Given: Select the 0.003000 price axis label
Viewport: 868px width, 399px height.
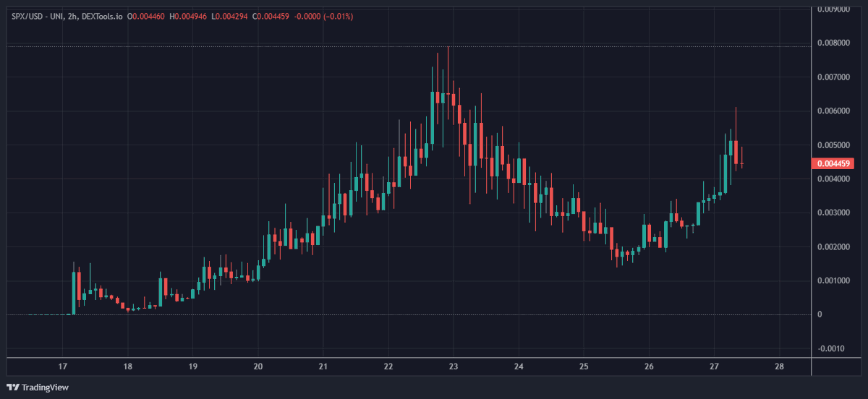Looking at the screenshot, I should (x=834, y=213).
